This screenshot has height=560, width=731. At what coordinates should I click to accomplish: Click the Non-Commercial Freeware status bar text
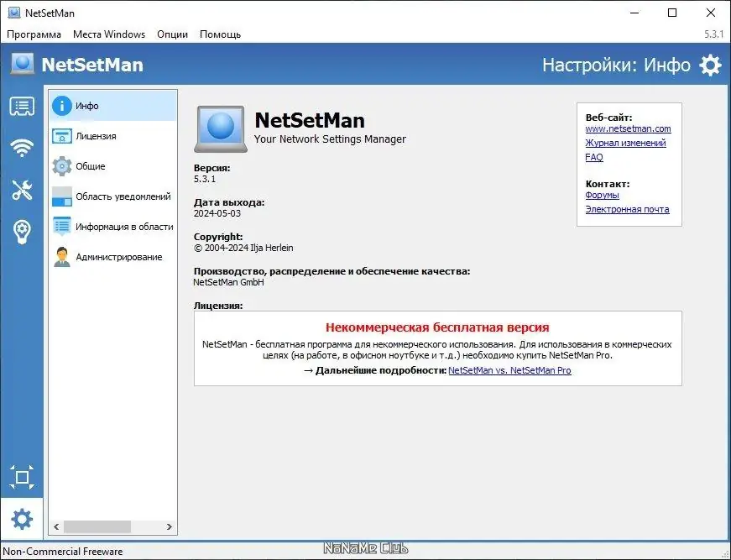click(62, 552)
